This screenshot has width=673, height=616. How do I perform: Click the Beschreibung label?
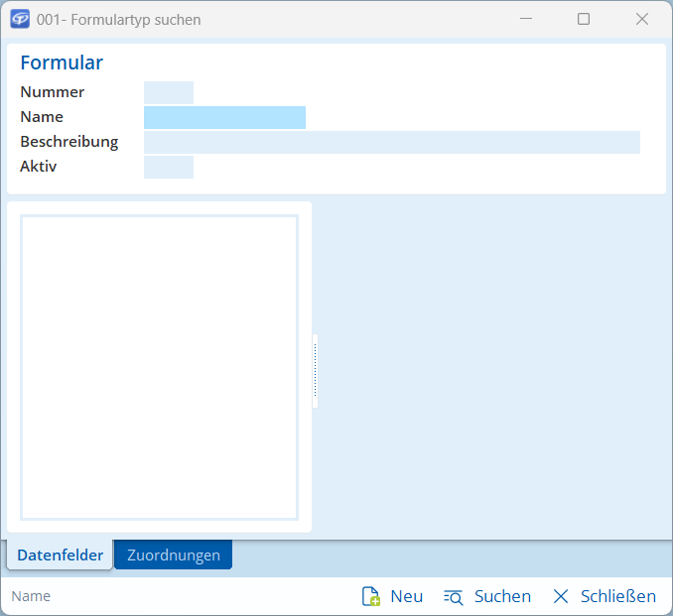(69, 142)
